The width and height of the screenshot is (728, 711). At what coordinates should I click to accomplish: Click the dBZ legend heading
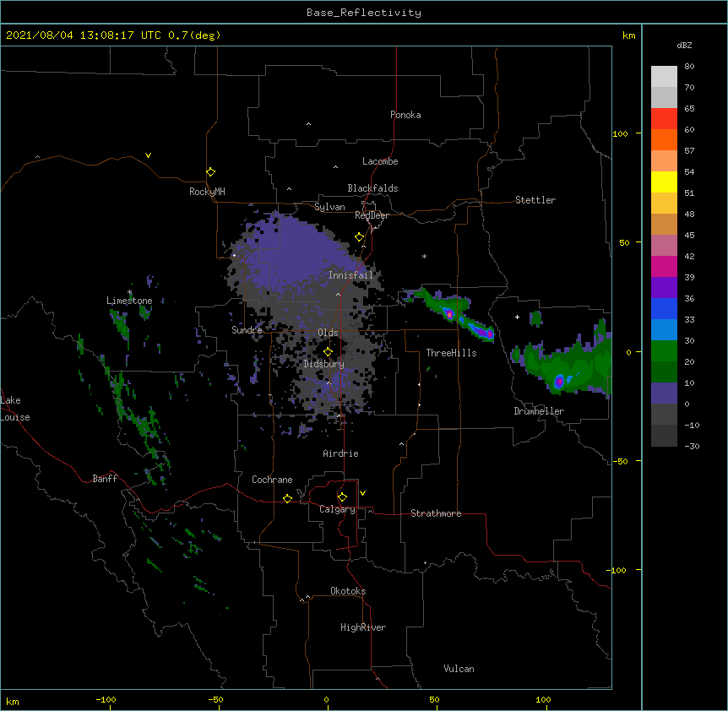(684, 45)
